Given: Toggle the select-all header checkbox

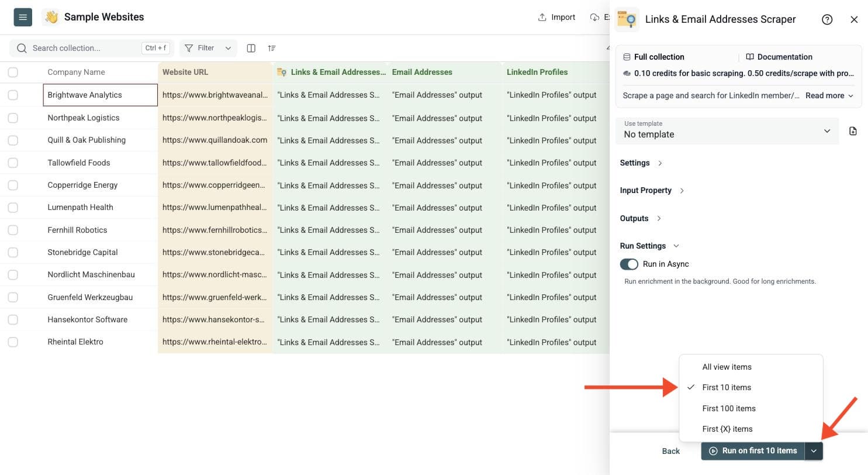Looking at the screenshot, I should (x=13, y=73).
